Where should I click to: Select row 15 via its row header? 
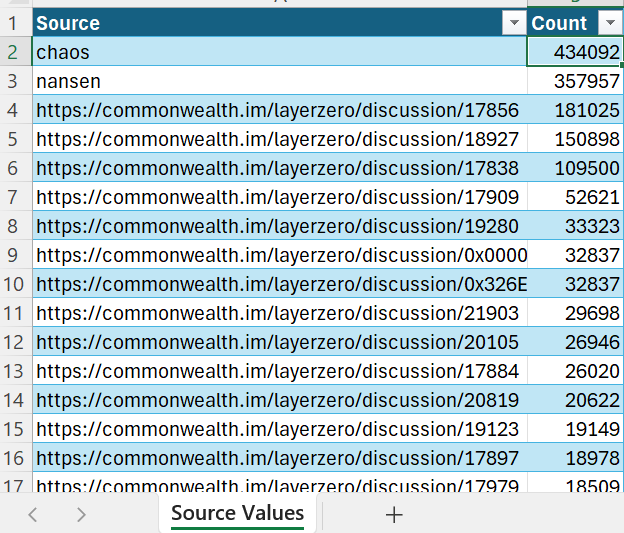coord(16,429)
